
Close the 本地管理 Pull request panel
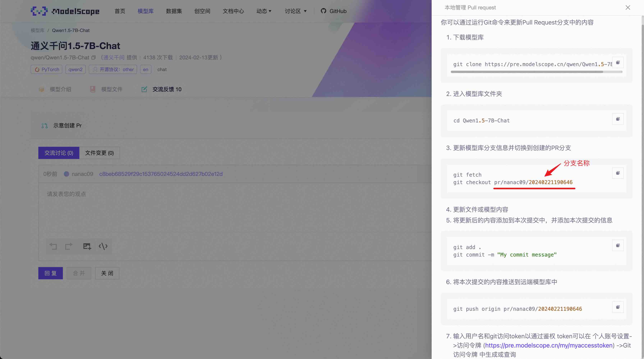[628, 7]
